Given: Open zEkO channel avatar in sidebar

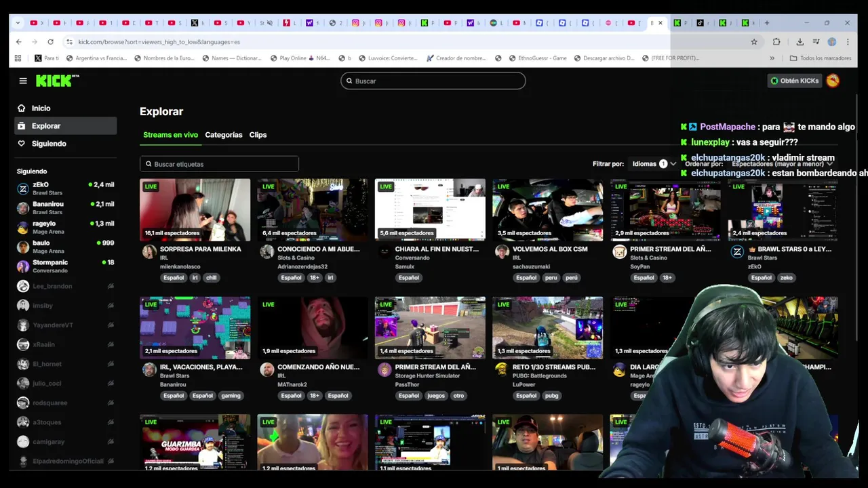Looking at the screenshot, I should [23, 189].
